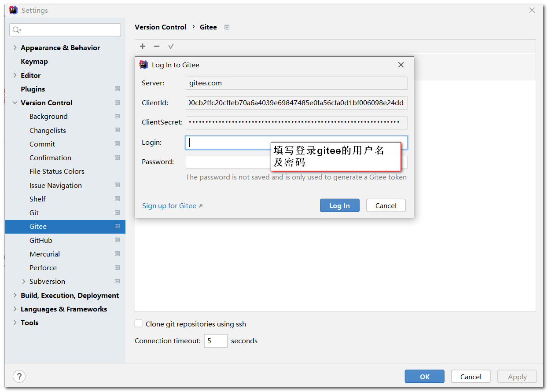Click the plus add account icon
The width and height of the screenshot is (548, 392).
click(x=143, y=46)
